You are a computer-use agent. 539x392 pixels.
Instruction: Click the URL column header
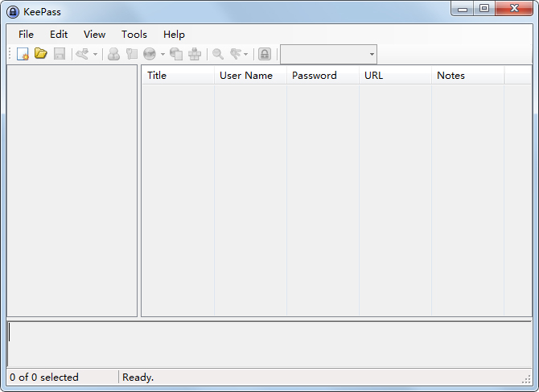pos(395,76)
